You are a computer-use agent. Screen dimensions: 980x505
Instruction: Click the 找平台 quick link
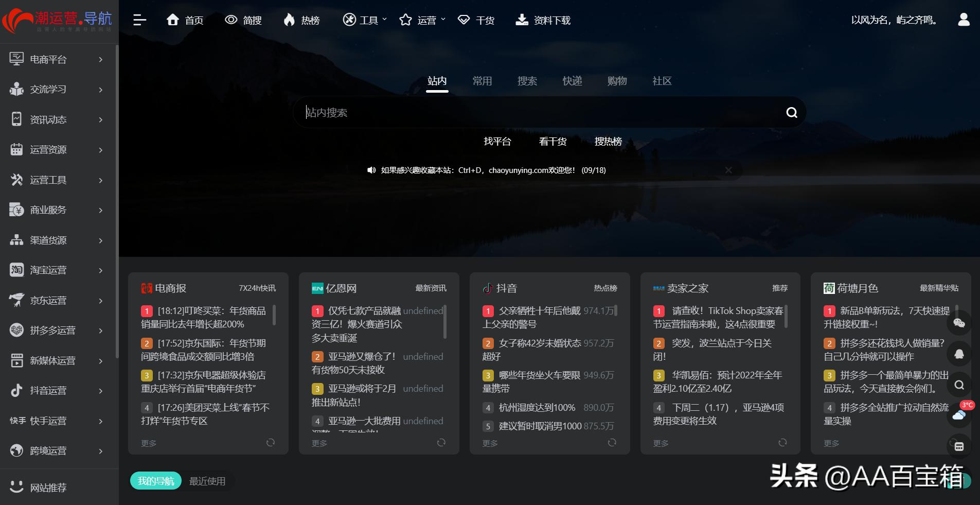[497, 142]
